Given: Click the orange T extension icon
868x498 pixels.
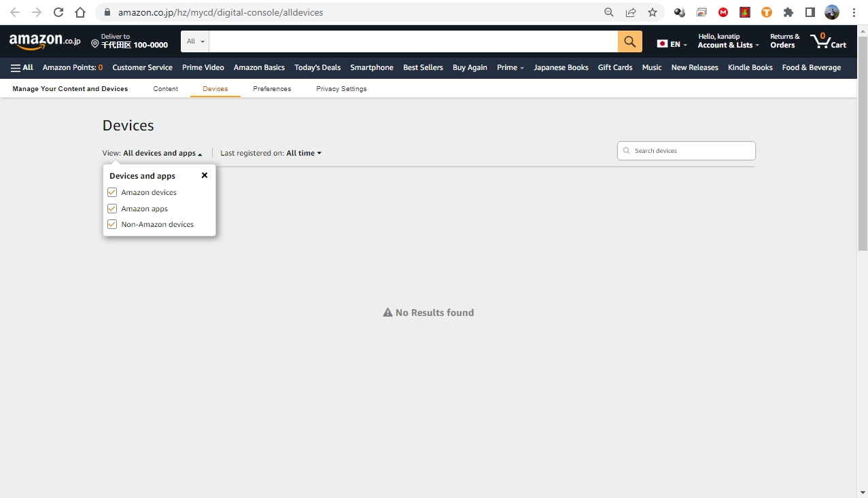Looking at the screenshot, I should click(x=767, y=12).
